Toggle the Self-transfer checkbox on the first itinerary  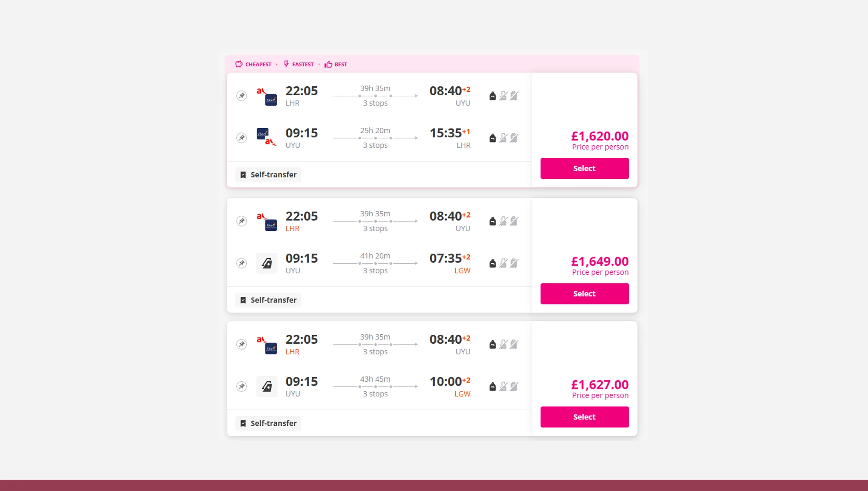pos(243,175)
